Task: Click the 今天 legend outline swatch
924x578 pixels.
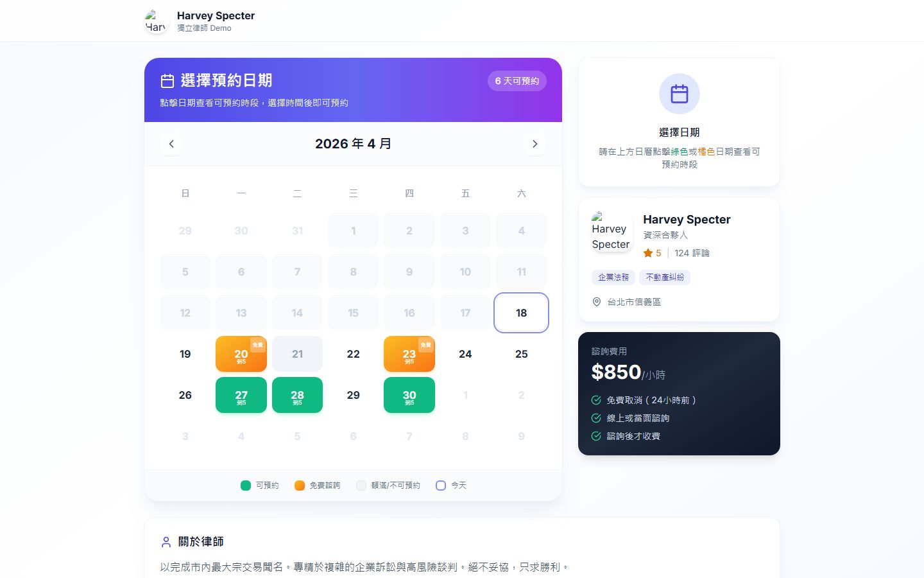Action: tap(441, 486)
